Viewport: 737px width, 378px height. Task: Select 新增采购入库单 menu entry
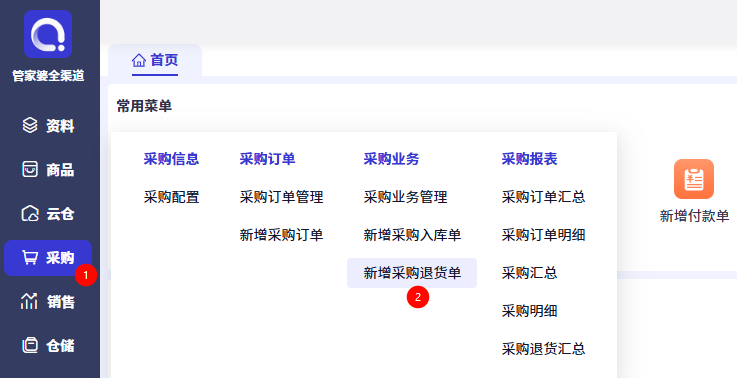tap(412, 235)
